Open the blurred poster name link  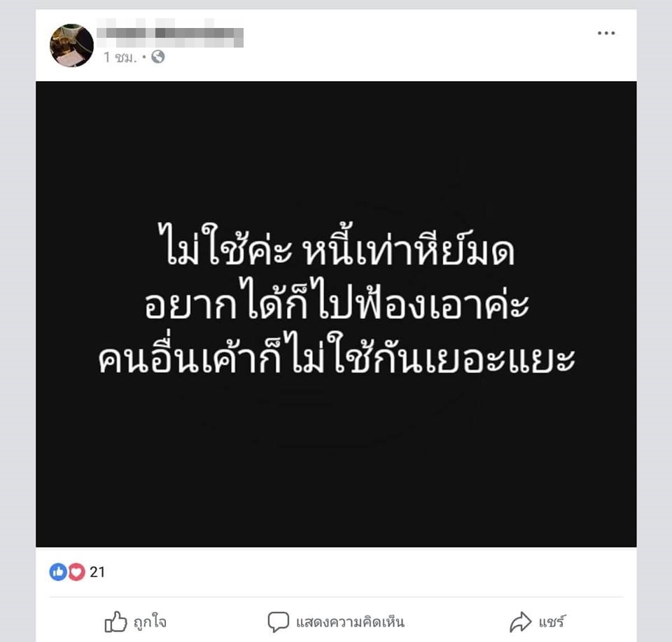tap(169, 34)
